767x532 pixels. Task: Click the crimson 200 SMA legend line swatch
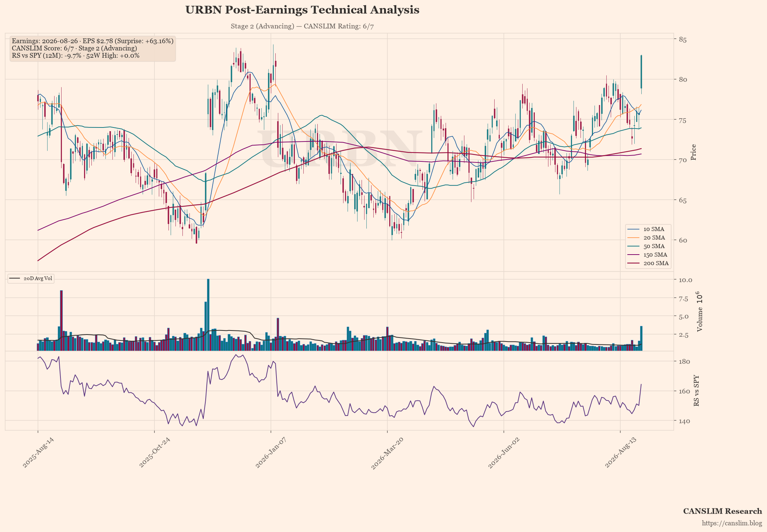click(x=633, y=263)
